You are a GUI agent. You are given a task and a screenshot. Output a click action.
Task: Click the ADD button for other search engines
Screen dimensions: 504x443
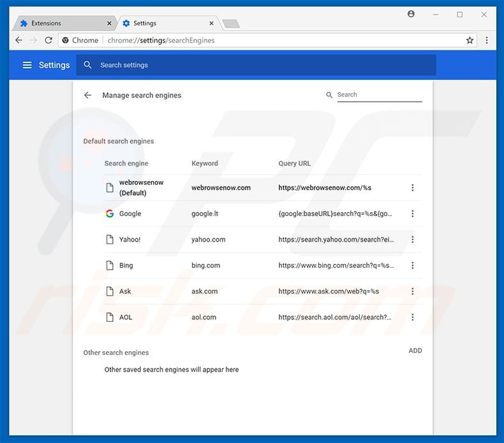(x=415, y=351)
